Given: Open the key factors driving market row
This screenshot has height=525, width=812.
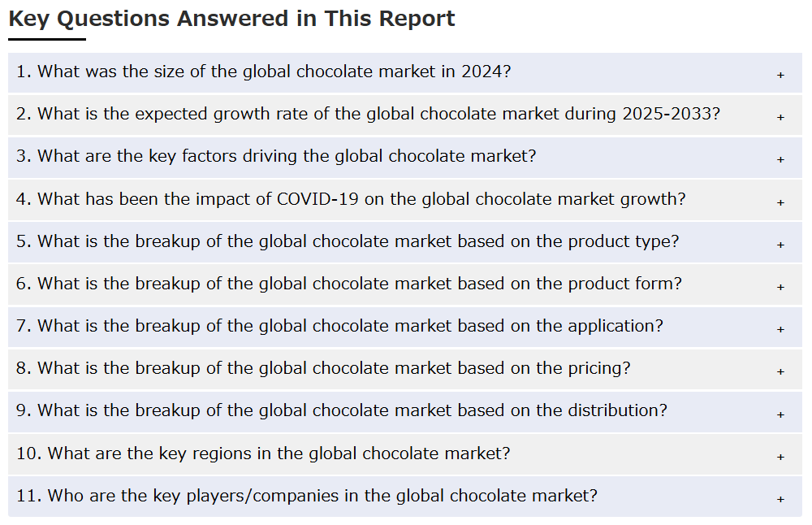Looking at the screenshot, I should [x=405, y=158].
